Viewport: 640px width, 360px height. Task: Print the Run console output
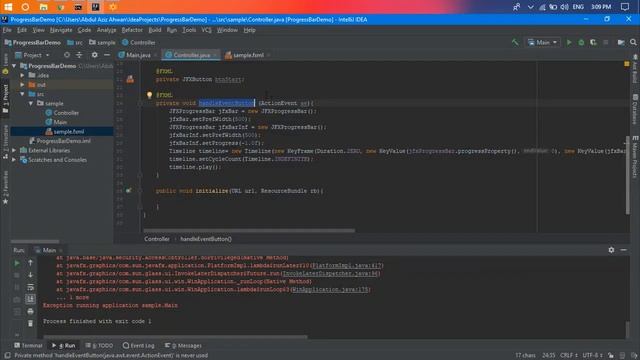pyautogui.click(x=30, y=311)
